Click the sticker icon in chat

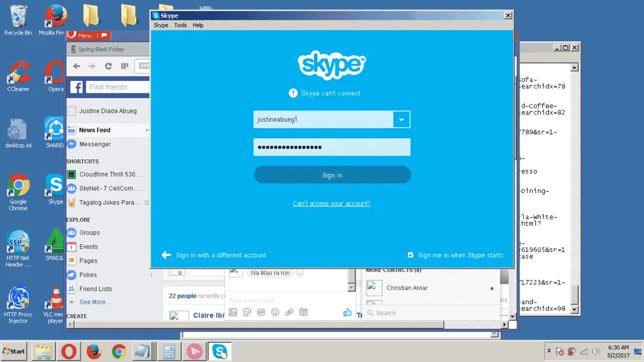(247, 312)
